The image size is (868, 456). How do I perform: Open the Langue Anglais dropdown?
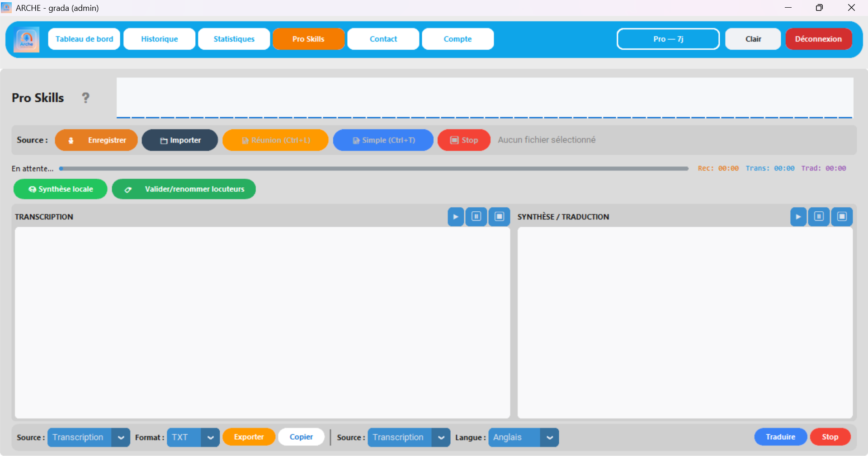(x=524, y=437)
